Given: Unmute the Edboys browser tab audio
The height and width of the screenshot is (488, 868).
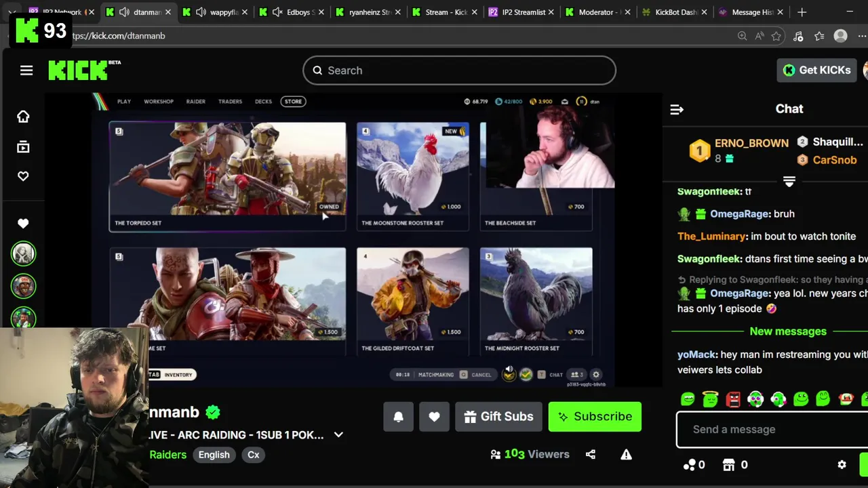Looking at the screenshot, I should [277, 12].
